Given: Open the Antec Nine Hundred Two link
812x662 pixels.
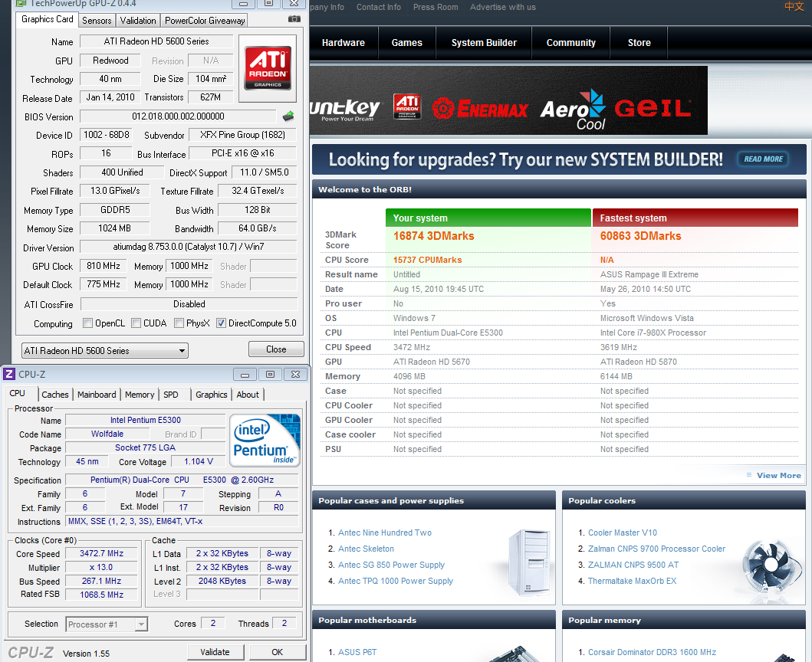Looking at the screenshot, I should coord(385,533).
